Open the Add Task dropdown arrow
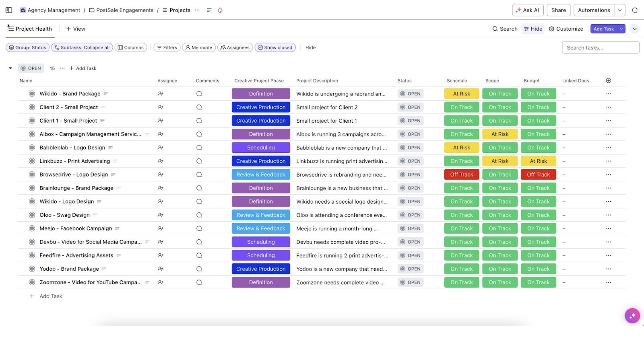 pyautogui.click(x=621, y=29)
